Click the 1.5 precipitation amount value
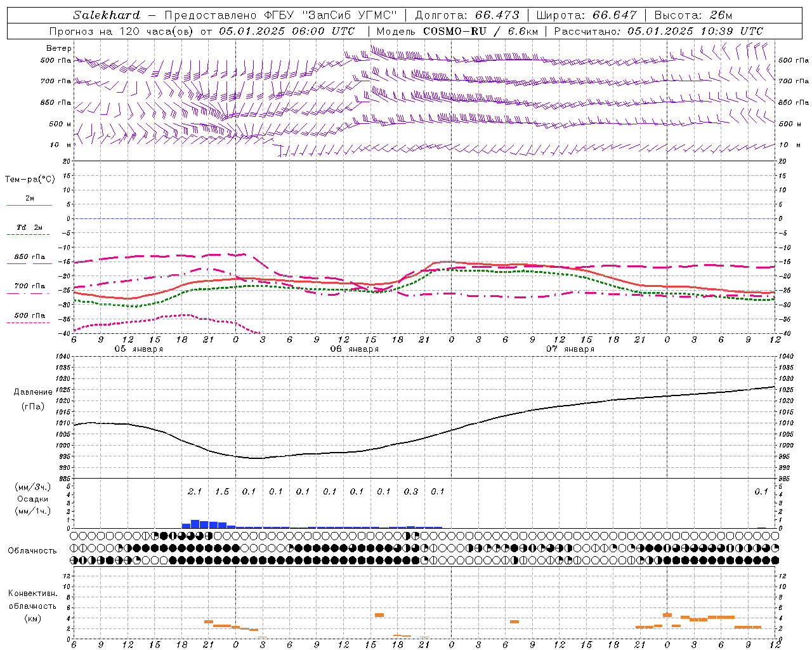This screenshot has height=650, width=812. click(222, 492)
